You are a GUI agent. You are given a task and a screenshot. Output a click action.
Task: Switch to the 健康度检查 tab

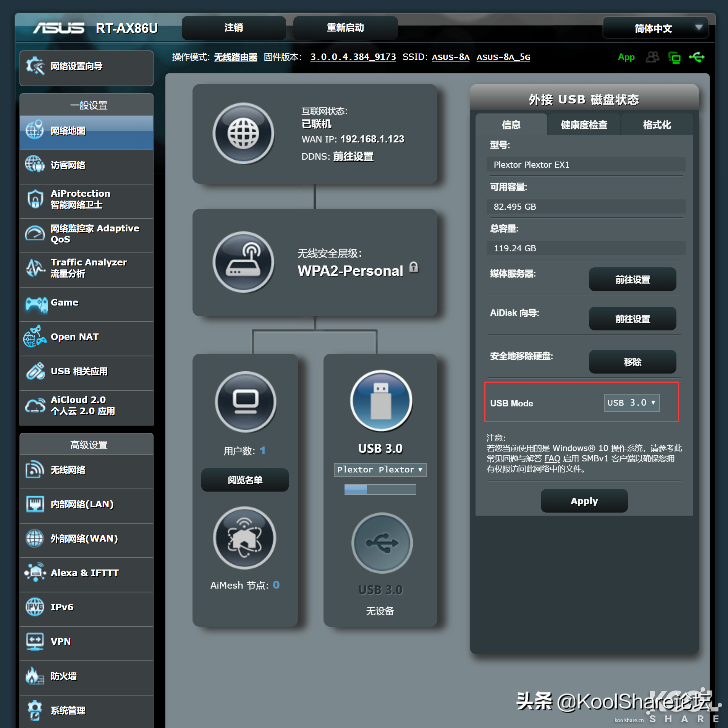coord(584,125)
